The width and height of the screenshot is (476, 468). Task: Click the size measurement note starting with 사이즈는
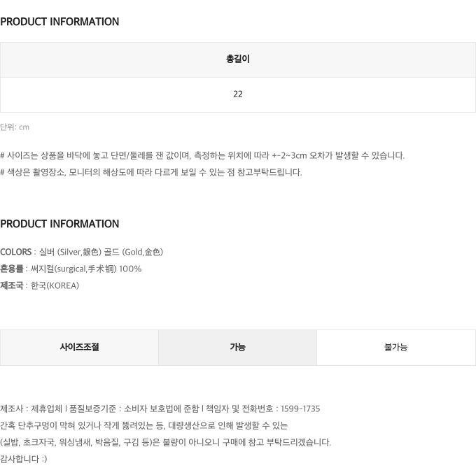pos(202,155)
